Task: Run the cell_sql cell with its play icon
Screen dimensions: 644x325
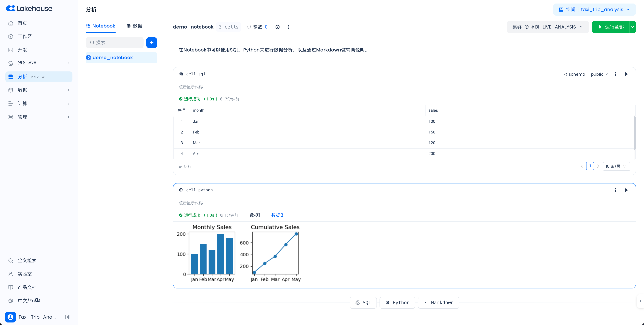Action: click(x=626, y=74)
